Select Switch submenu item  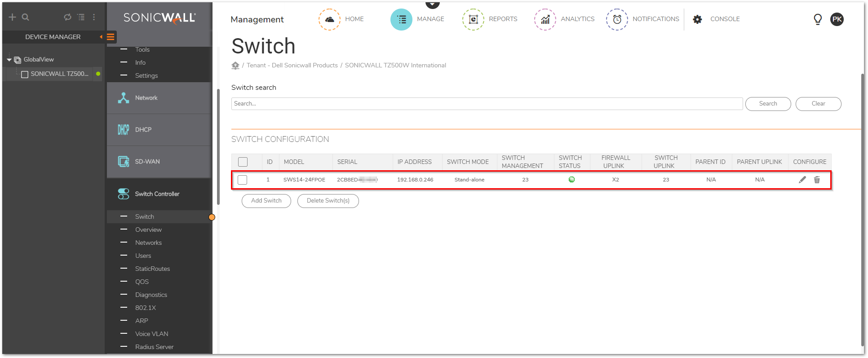[159, 217]
